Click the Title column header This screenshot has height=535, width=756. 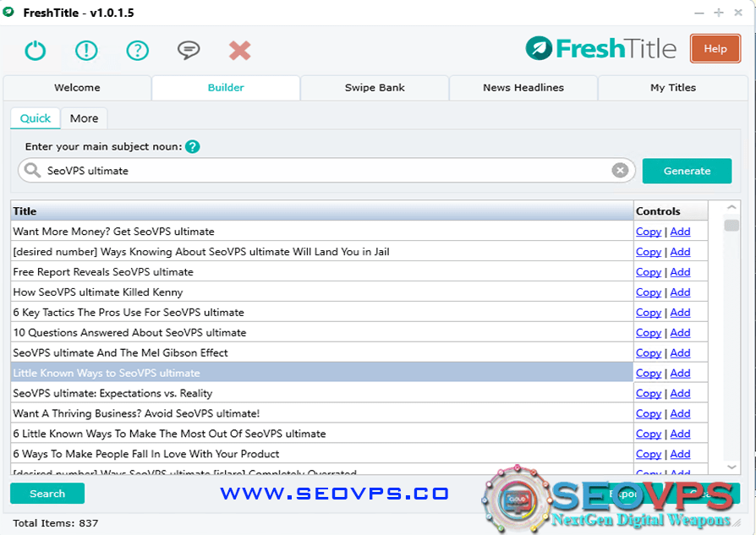tap(322, 211)
